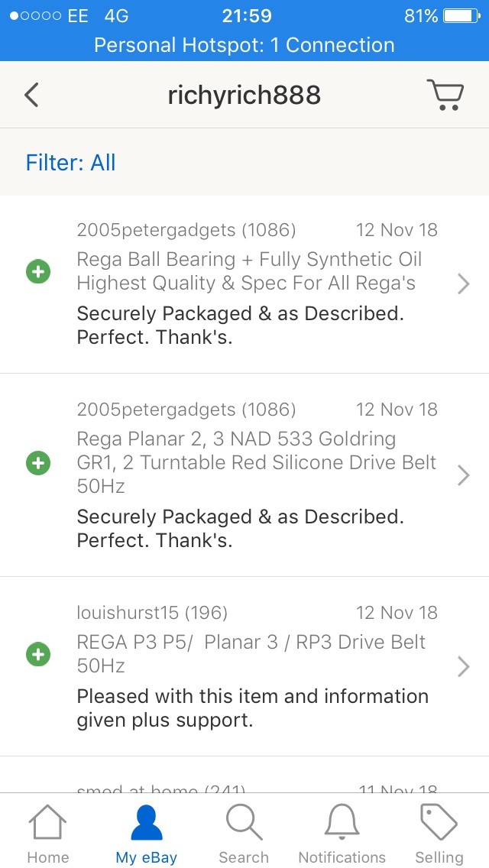
Task: Expand Rega Planar 2 Drive Belt chevron
Action: point(464,475)
